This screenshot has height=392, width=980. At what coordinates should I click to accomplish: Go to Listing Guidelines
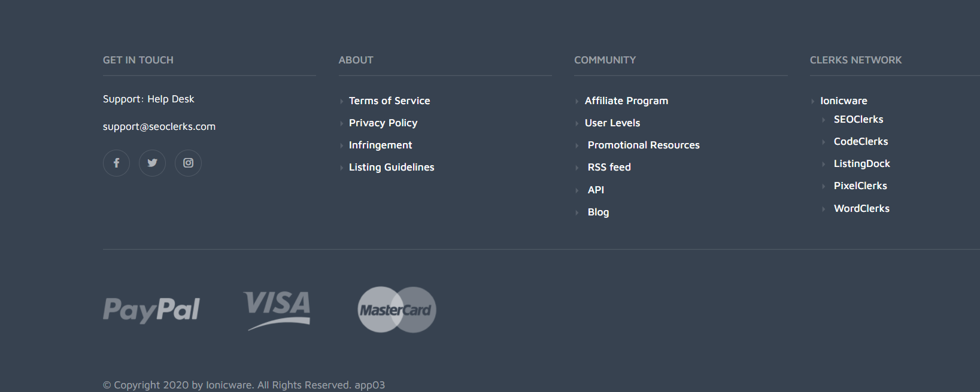(x=392, y=168)
